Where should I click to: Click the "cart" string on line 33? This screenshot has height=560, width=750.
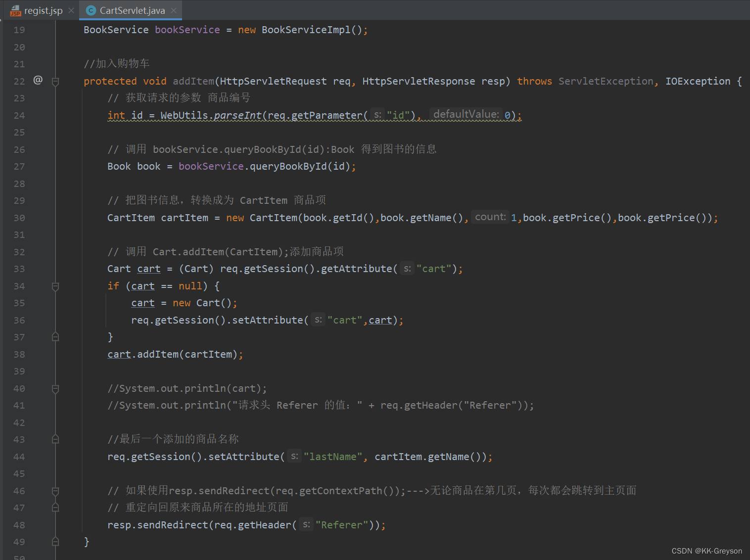[x=434, y=269]
